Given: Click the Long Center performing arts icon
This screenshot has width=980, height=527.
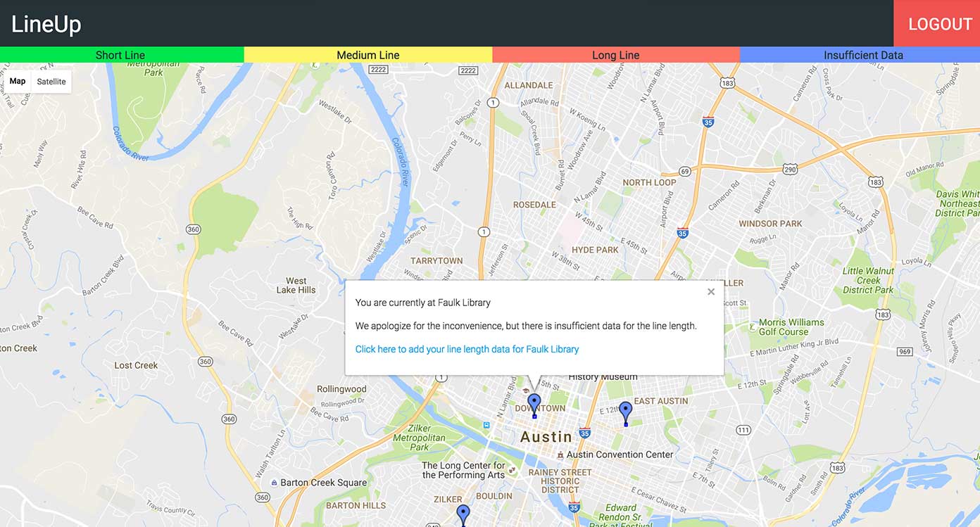Looking at the screenshot, I should [513, 470].
